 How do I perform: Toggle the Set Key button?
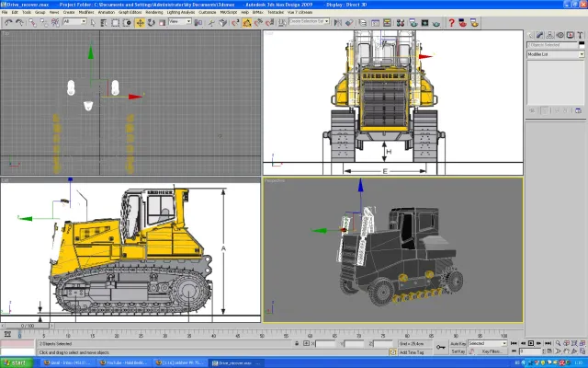[x=458, y=351]
